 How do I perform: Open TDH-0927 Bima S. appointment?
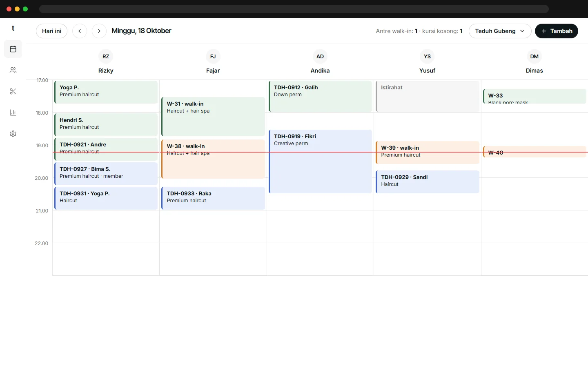coord(106,174)
